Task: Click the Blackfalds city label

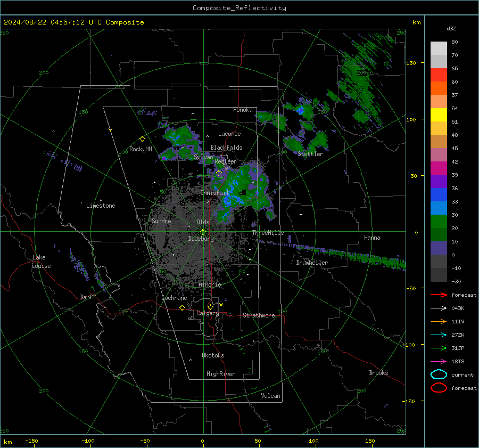Action: pos(226,148)
